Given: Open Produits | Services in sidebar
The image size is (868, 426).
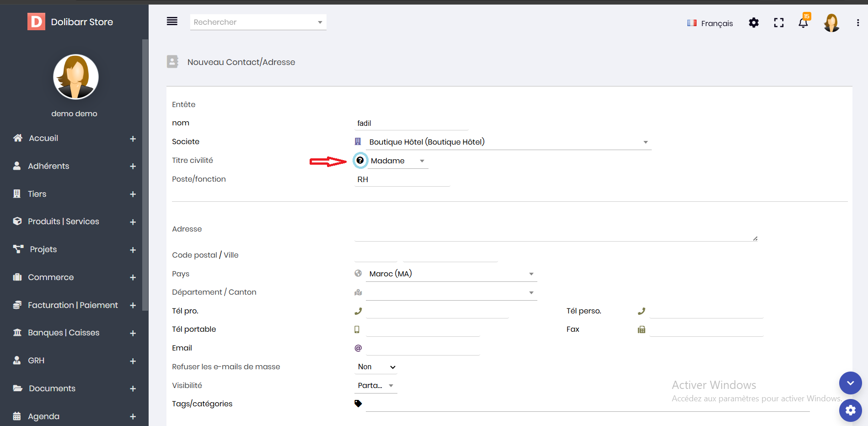Looking at the screenshot, I should pyautogui.click(x=64, y=221).
